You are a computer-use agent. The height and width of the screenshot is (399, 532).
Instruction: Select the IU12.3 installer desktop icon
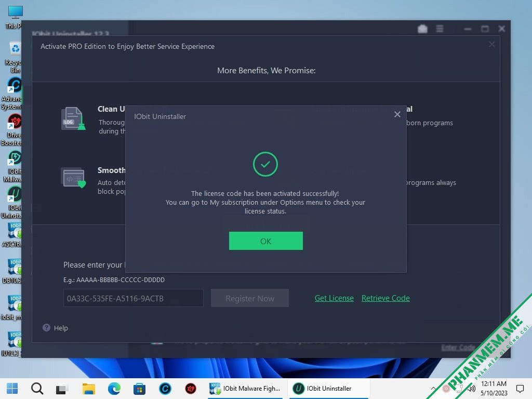click(11, 344)
